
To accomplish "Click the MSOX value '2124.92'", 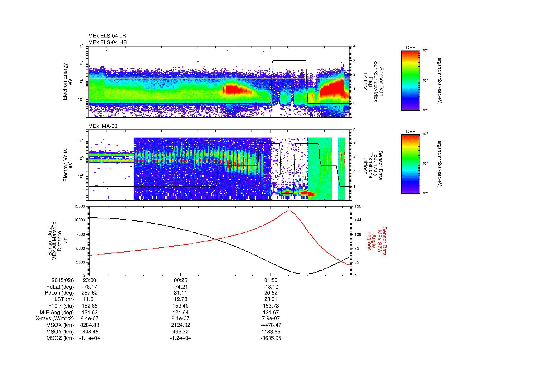I will [x=180, y=325].
